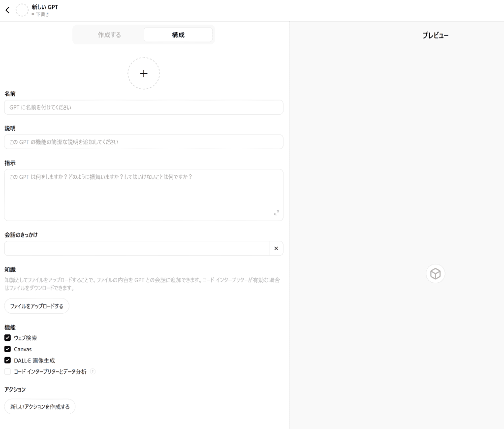Image resolution: width=504 pixels, height=429 pixels.
Task: Click the アクション section heading
Action: [15, 390]
